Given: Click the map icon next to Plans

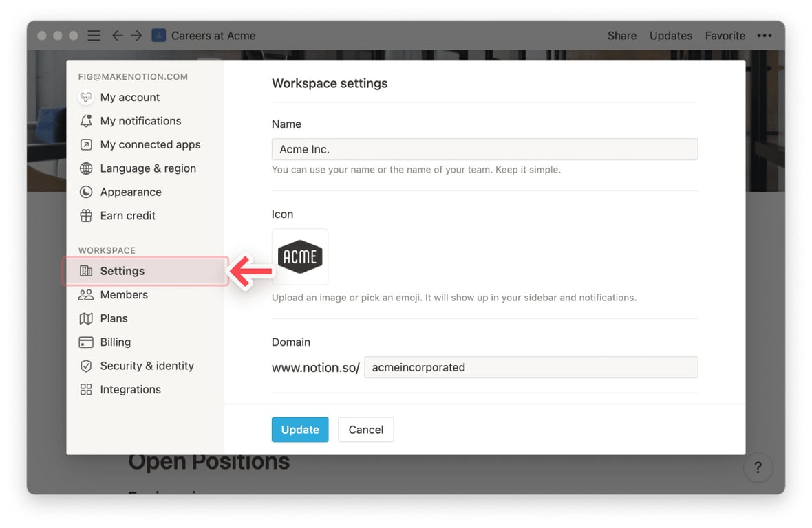Looking at the screenshot, I should pyautogui.click(x=86, y=318).
